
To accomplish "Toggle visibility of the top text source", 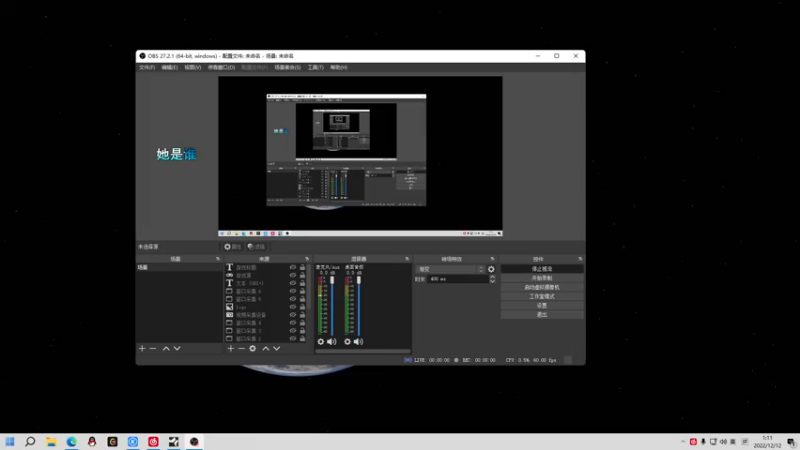I will click(293, 267).
